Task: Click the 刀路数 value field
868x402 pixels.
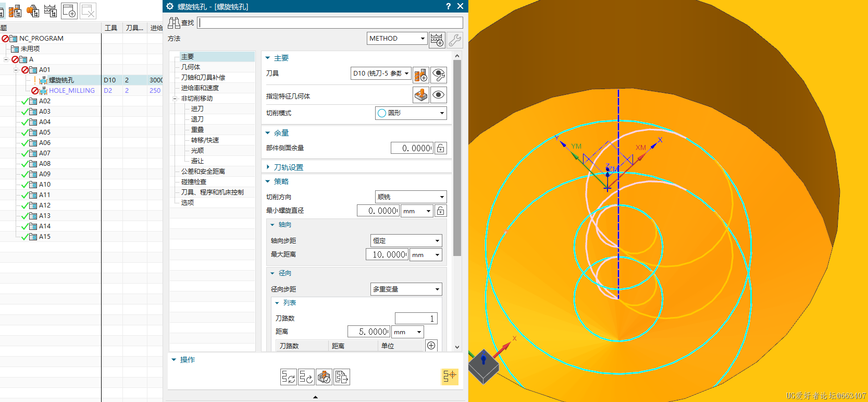Action: tap(416, 319)
